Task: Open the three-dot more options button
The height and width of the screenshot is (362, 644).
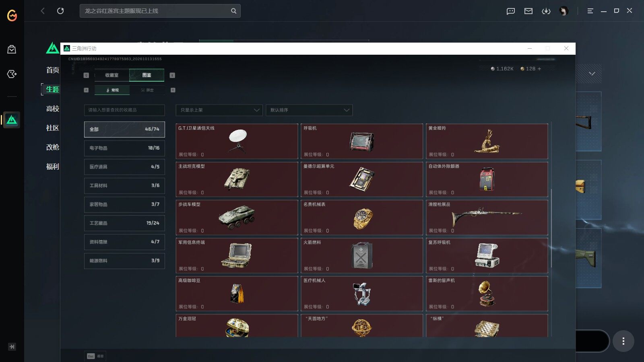Action: tap(623, 341)
